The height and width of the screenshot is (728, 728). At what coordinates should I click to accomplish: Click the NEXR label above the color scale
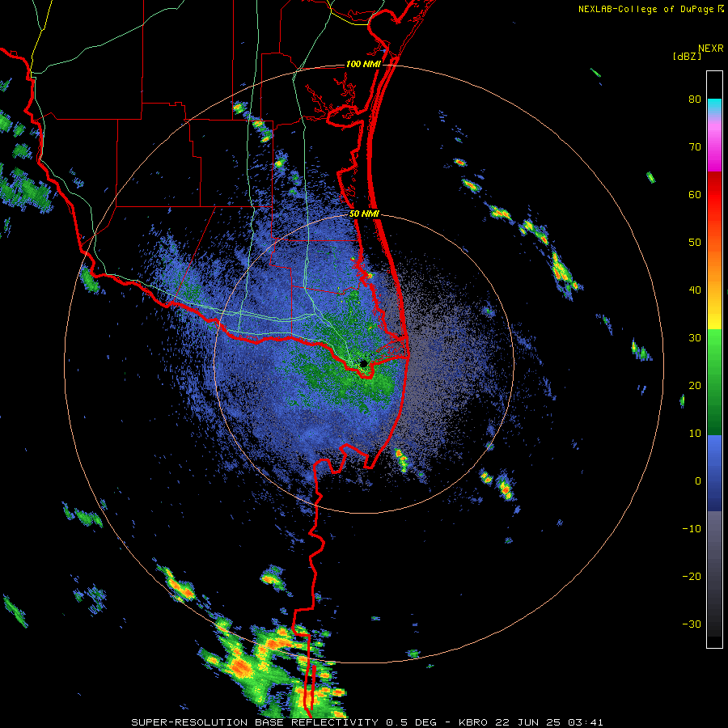point(711,49)
